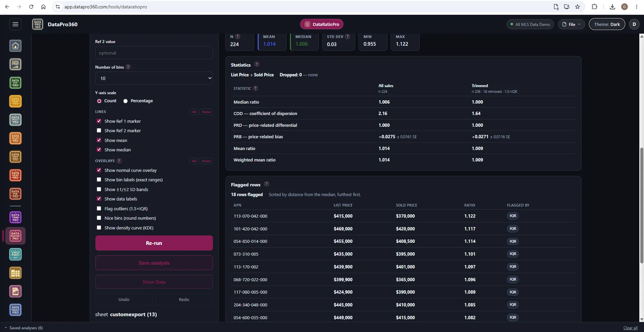Open Number of bins dropdown
The image size is (644, 332).
click(x=154, y=78)
